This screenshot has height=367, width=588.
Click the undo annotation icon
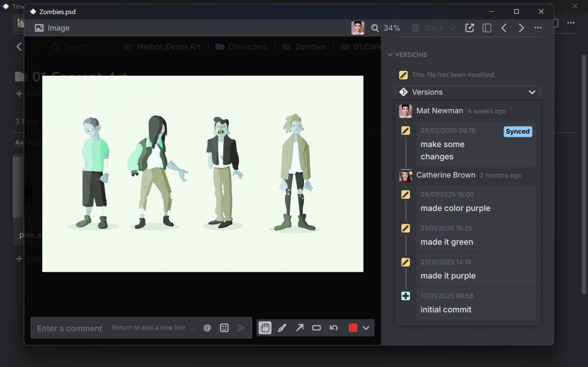click(334, 328)
